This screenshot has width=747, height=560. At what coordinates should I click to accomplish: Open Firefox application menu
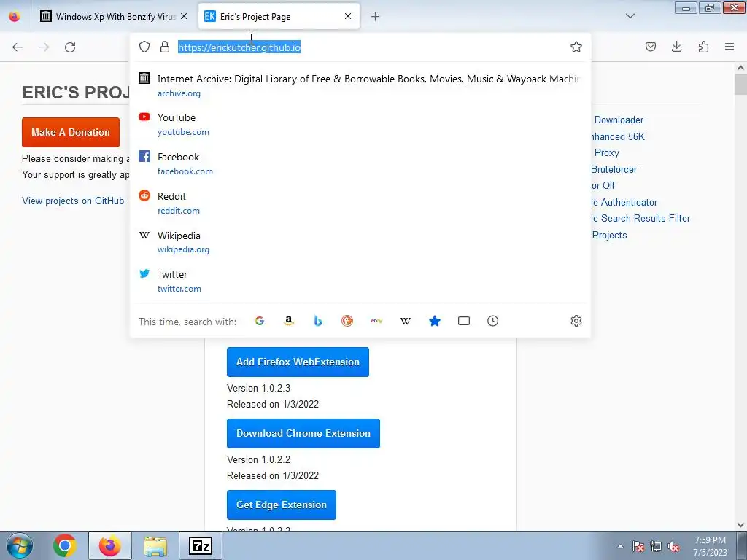tap(729, 47)
